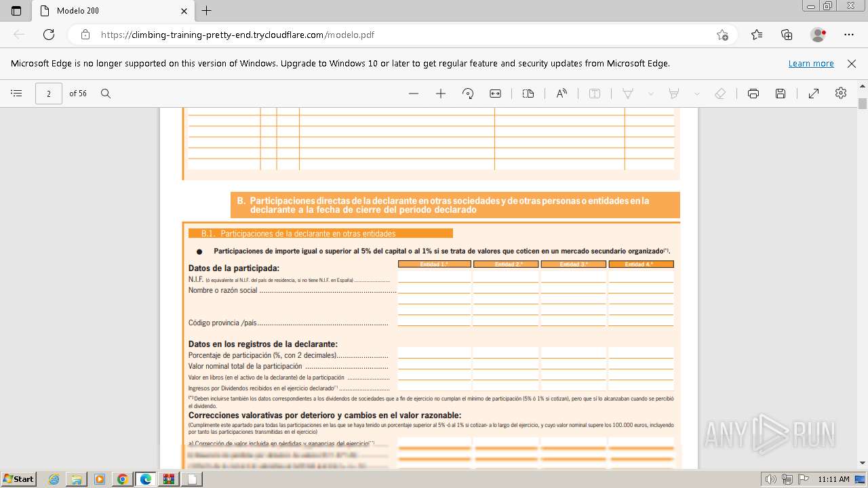Image resolution: width=868 pixels, height=488 pixels.
Task: Click the 'of 56' page count text
Action: [78, 94]
